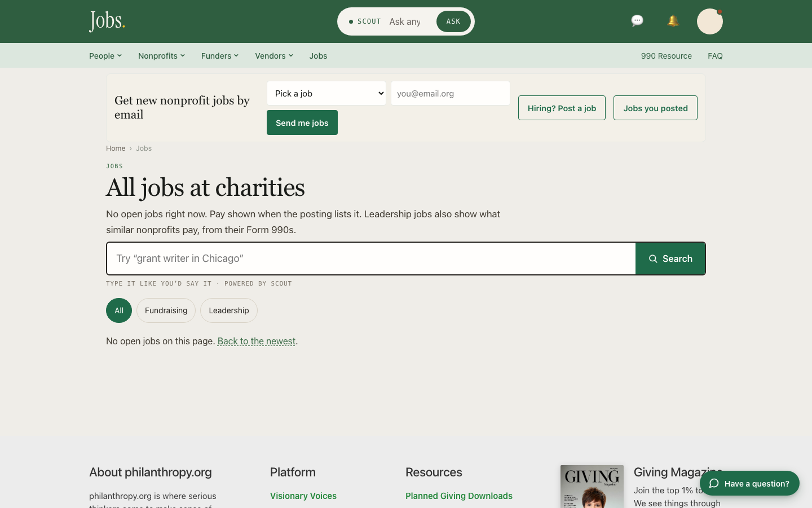The height and width of the screenshot is (508, 812).
Task: Click the Giving Magazine cover thumbnail
Action: tap(592, 487)
